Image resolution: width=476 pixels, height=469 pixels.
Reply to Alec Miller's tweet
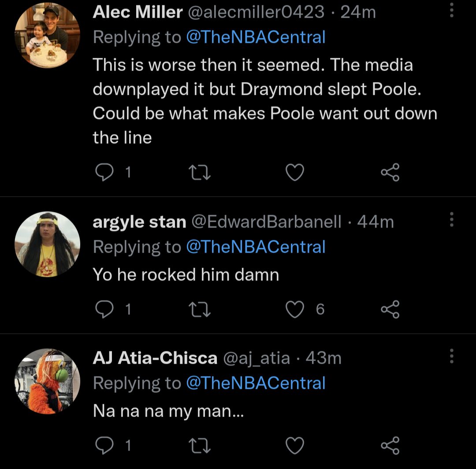point(104,172)
